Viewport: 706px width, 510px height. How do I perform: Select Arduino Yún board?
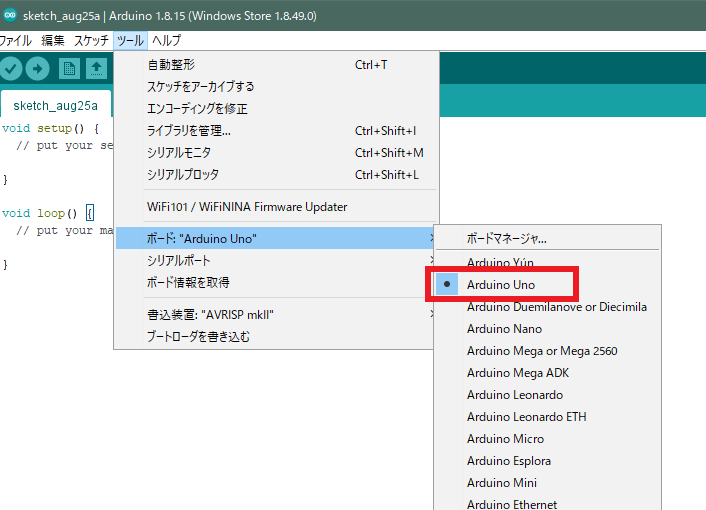click(x=548, y=261)
